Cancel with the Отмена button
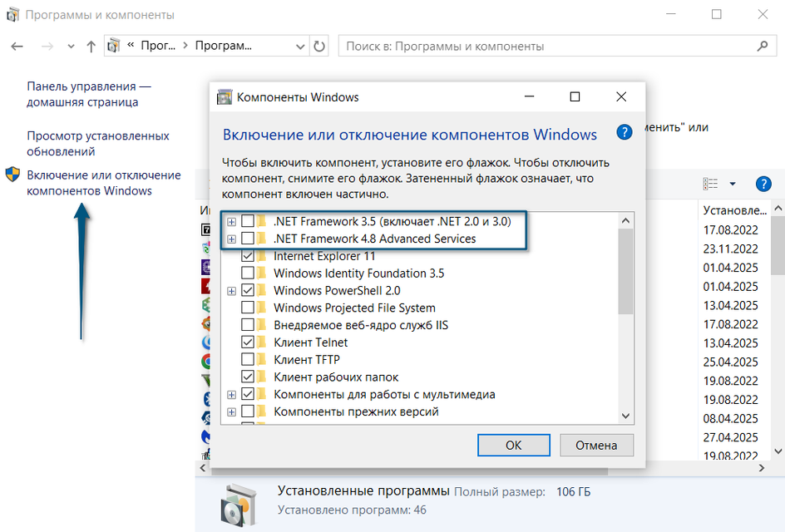785x532 pixels. point(596,445)
